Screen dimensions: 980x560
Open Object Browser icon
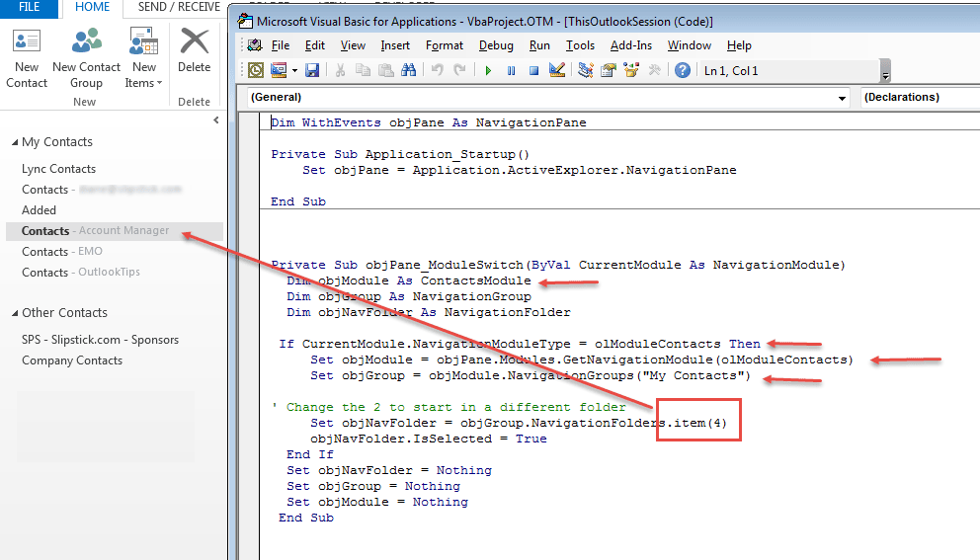click(631, 70)
